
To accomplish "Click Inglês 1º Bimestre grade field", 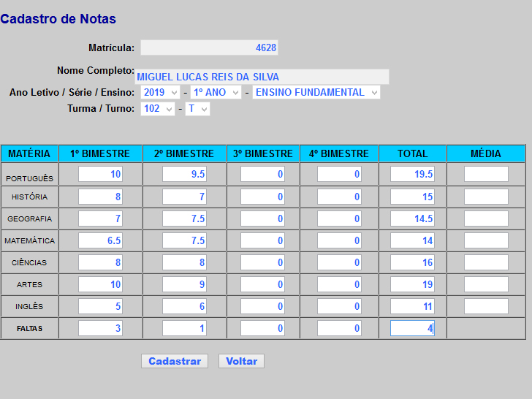I will (x=100, y=306).
